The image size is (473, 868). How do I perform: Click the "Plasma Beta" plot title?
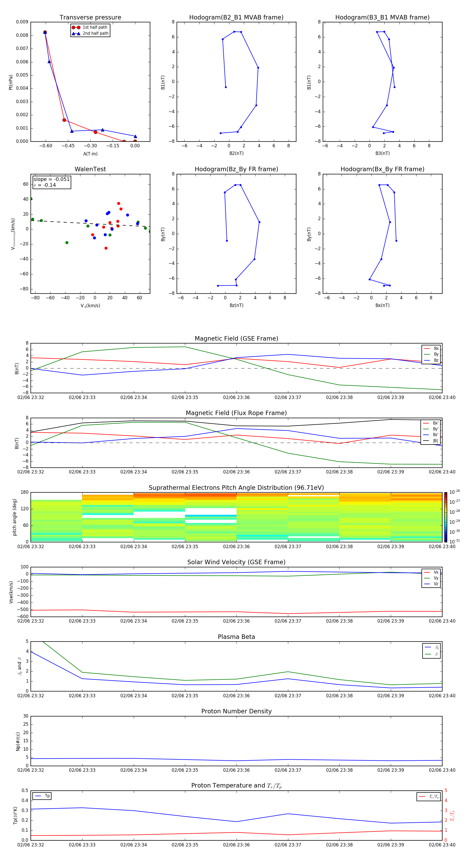[236, 637]
